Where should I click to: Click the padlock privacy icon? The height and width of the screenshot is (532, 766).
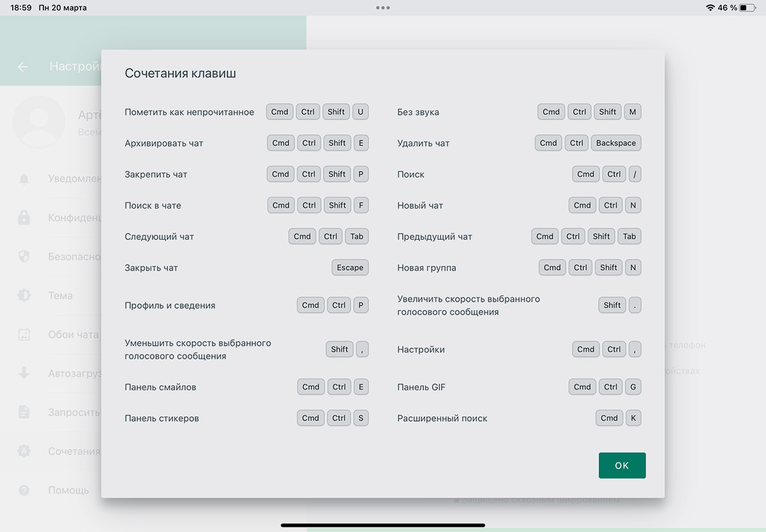24,218
